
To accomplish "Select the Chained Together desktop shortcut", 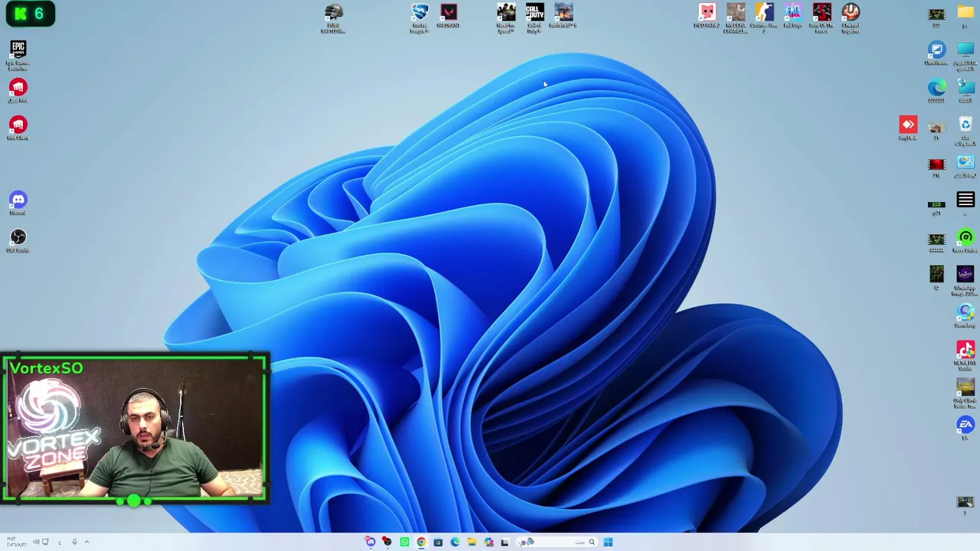I will pyautogui.click(x=851, y=18).
